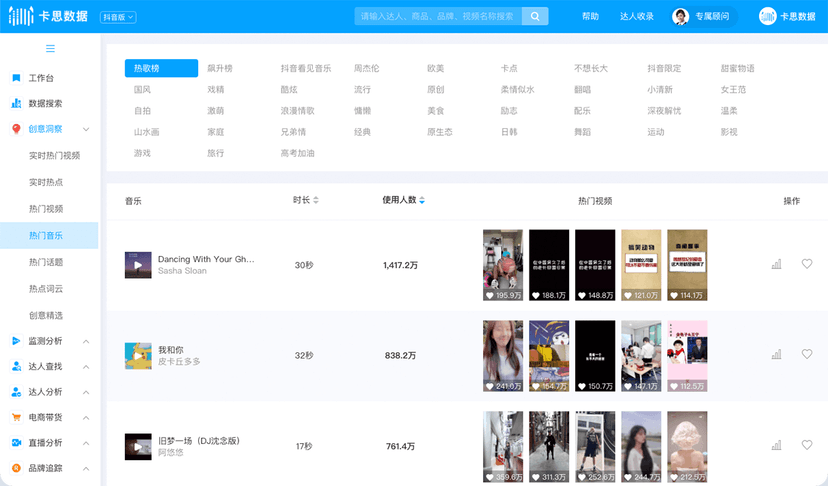Click the 电商带货 cart icon
Image resolution: width=828 pixels, height=486 pixels.
click(16, 417)
